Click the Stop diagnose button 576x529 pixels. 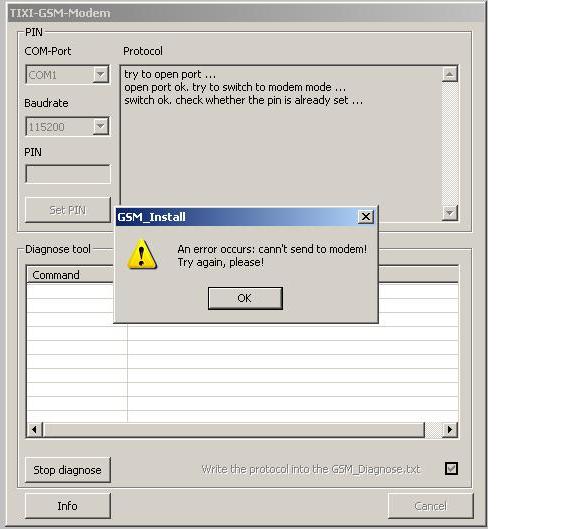click(x=68, y=470)
